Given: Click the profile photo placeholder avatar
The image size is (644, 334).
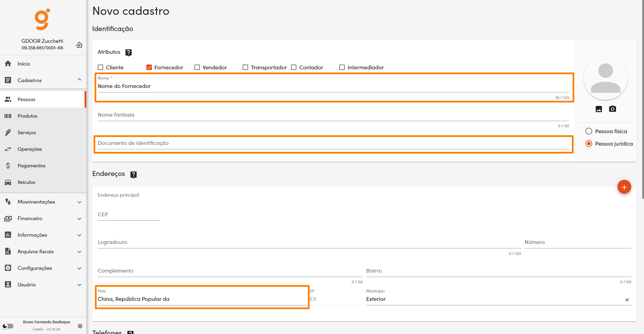Looking at the screenshot, I should [x=606, y=78].
